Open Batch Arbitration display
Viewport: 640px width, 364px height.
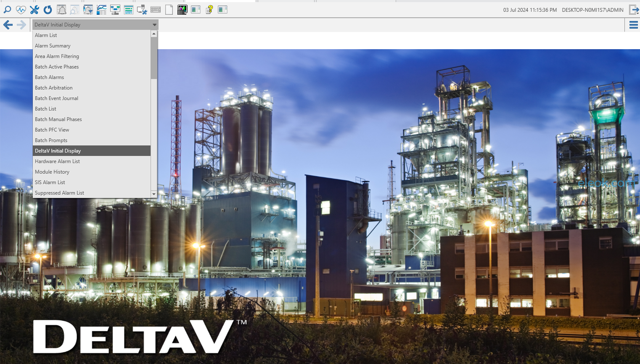92,88
